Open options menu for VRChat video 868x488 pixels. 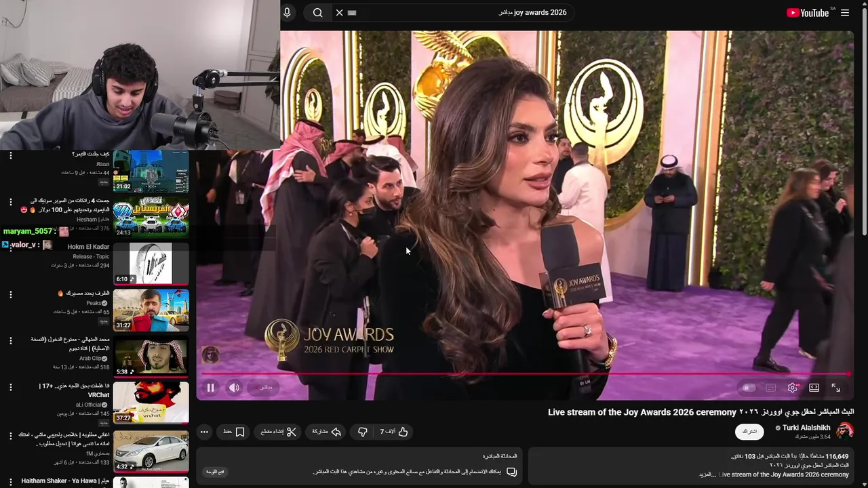click(x=10, y=388)
